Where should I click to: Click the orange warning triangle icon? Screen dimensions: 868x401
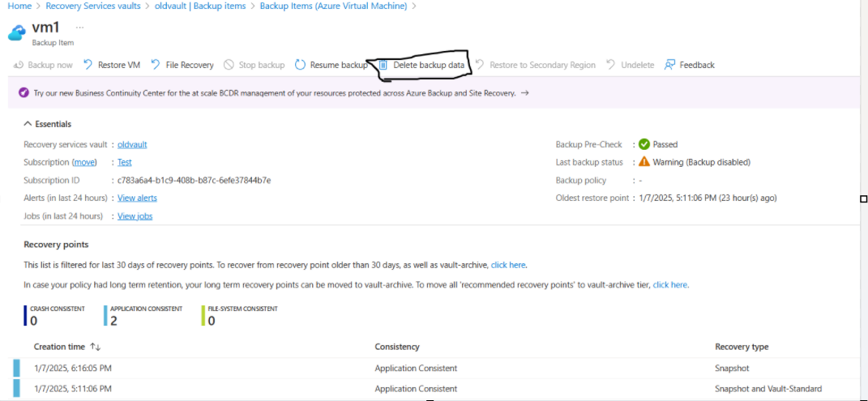tap(644, 162)
